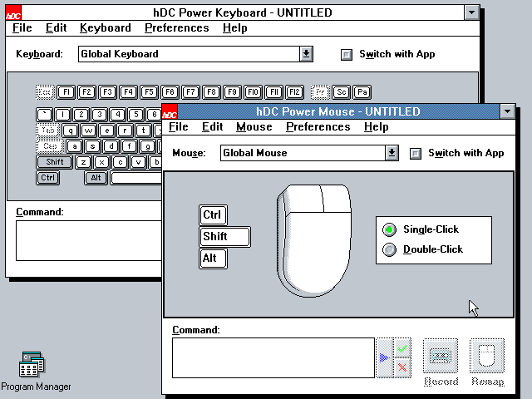Click the blue play arrow beside Command

coord(385,357)
